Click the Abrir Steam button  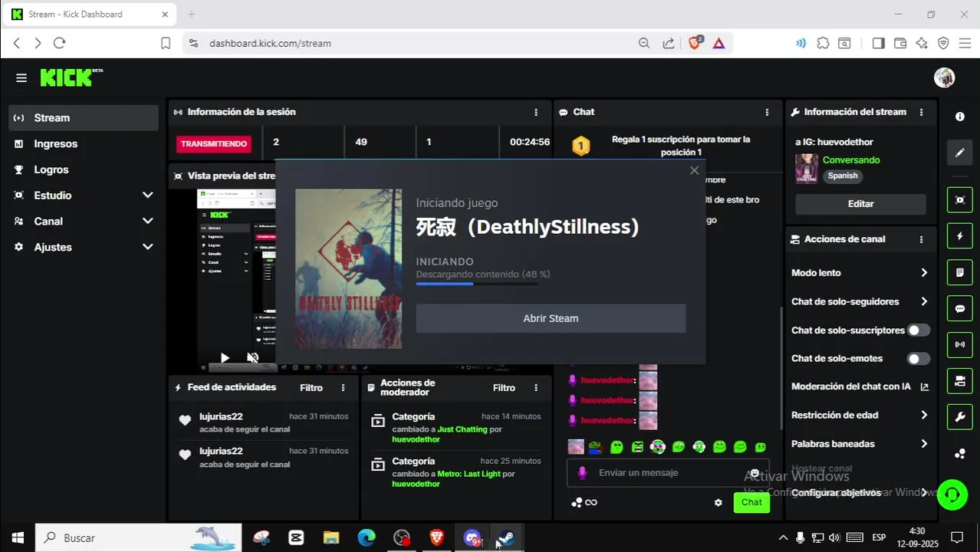[x=551, y=318]
